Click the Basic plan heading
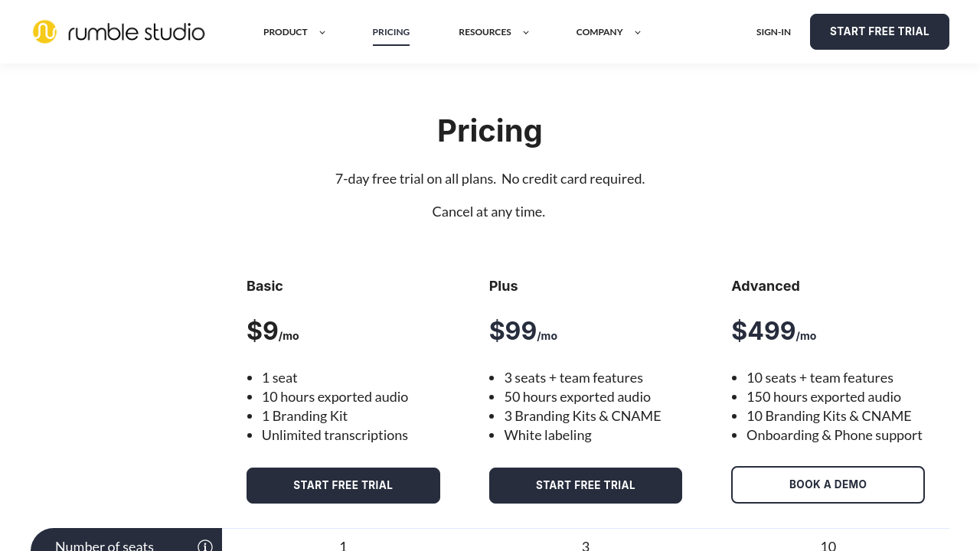Viewport: 980px width, 551px height. tap(265, 286)
